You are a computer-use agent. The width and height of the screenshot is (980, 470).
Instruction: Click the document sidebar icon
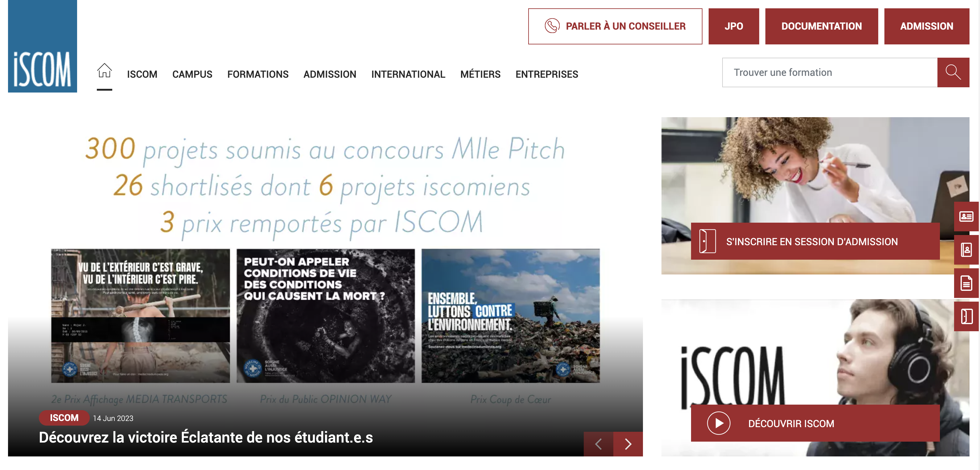966,283
